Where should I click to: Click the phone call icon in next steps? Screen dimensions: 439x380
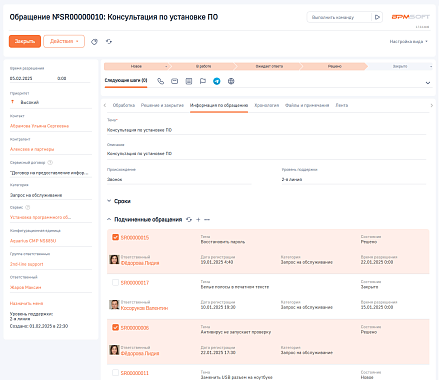(161, 81)
